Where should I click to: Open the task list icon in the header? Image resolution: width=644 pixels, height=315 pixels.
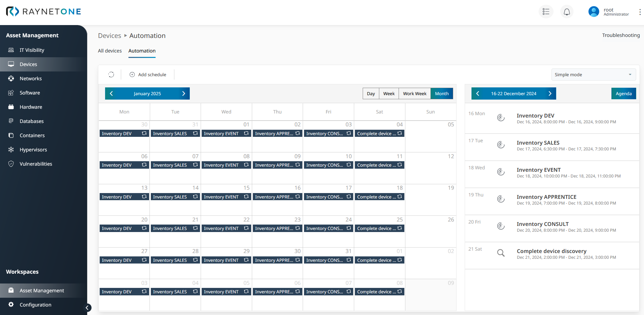pyautogui.click(x=546, y=12)
